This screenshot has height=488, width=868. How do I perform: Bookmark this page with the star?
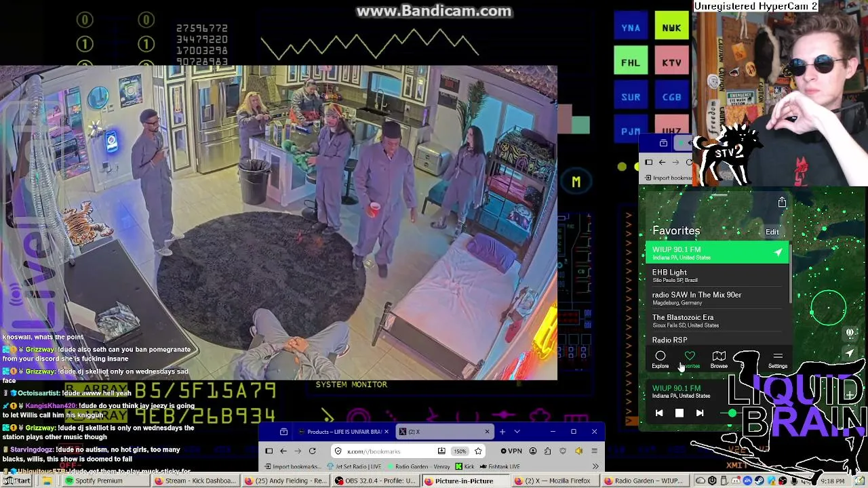click(478, 451)
